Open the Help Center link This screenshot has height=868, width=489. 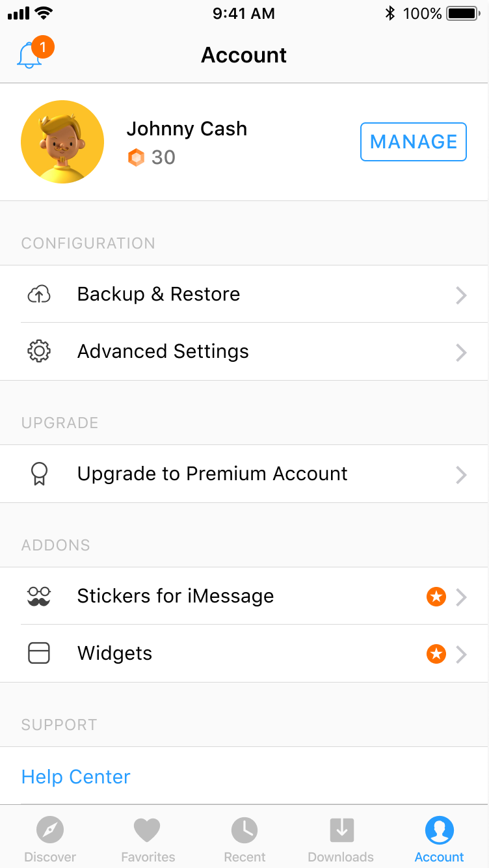76,776
